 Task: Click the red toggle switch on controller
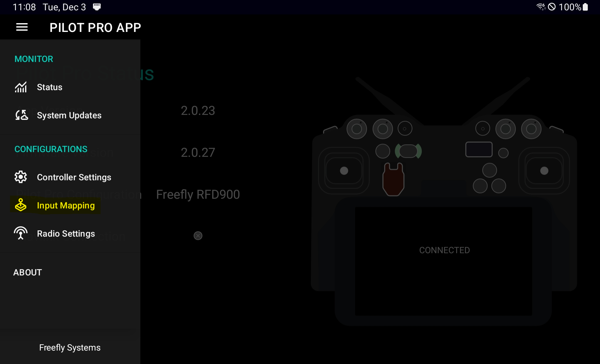(393, 179)
